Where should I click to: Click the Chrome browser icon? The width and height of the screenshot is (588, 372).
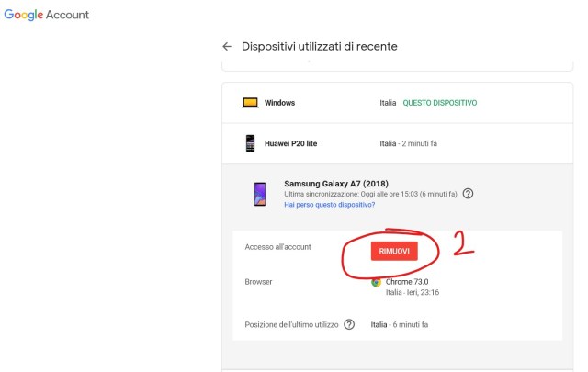click(x=377, y=282)
